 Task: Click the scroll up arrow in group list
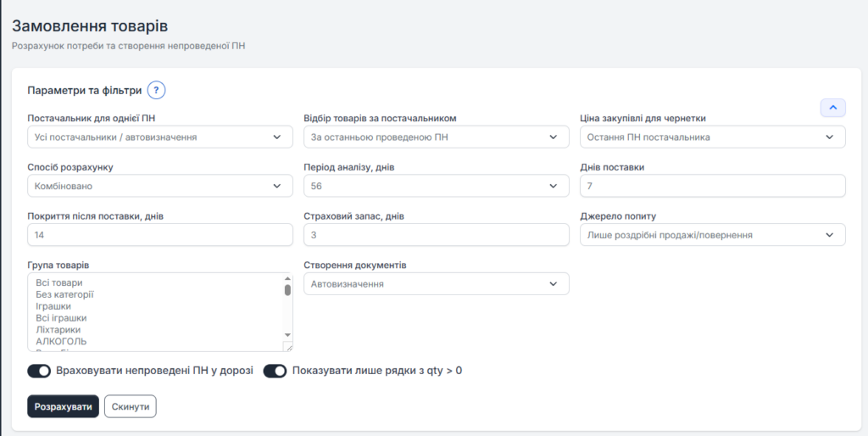click(287, 279)
